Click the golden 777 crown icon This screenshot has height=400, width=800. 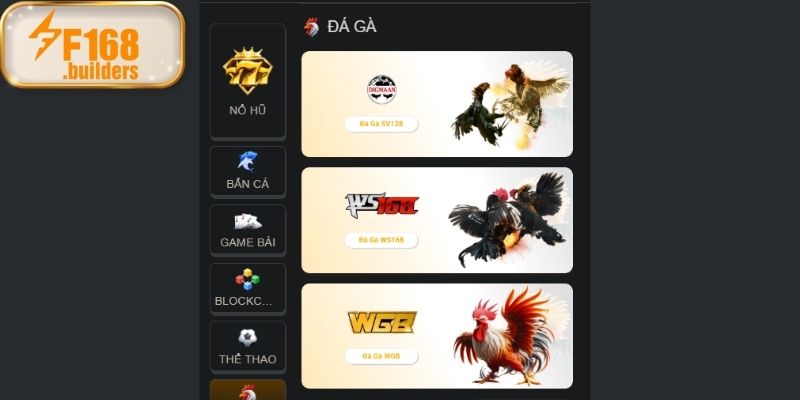[247, 70]
